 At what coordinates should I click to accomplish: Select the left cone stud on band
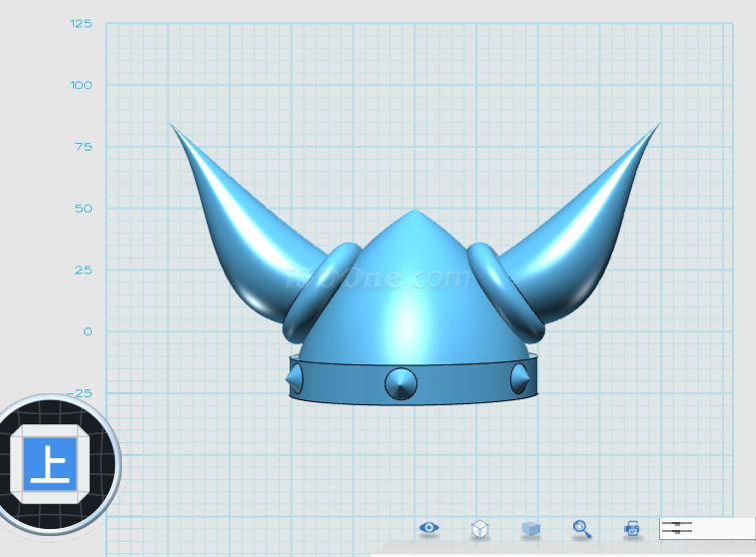tap(295, 377)
